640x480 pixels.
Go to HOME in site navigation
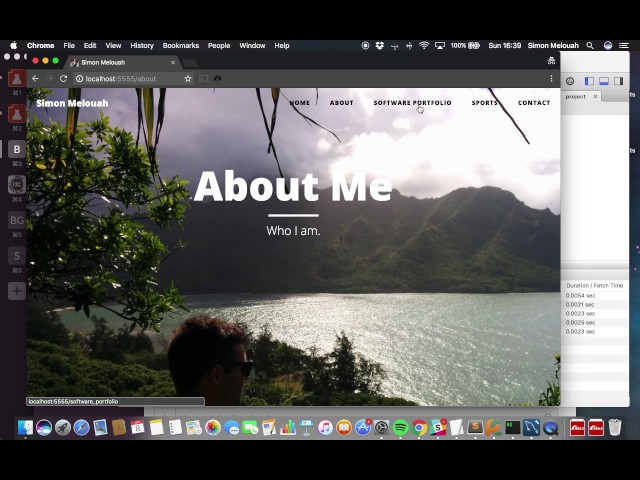point(300,103)
